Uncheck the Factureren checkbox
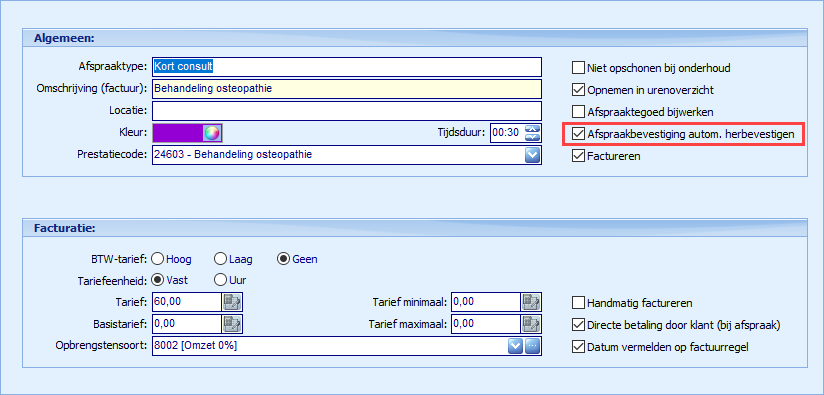Screen dimensions: 824x395 pos(578,156)
